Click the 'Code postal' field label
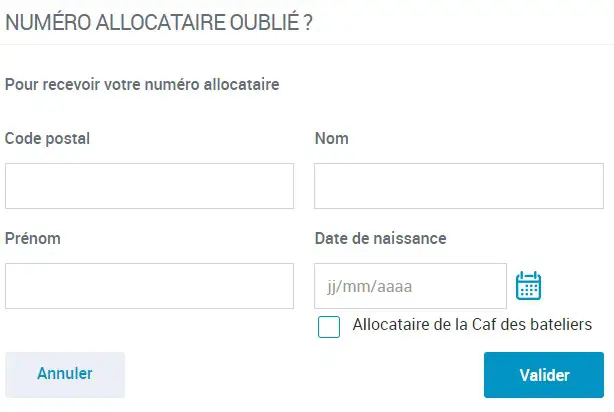This screenshot has height=412, width=614. [47, 139]
